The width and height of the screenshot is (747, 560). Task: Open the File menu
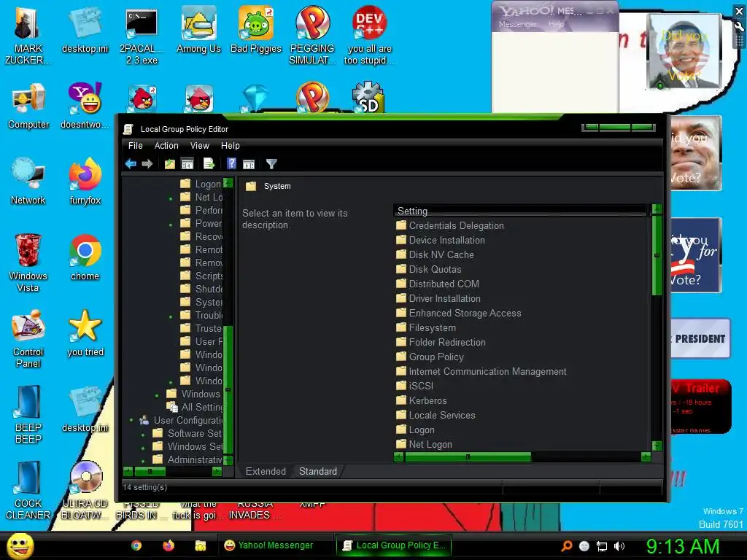pos(135,146)
